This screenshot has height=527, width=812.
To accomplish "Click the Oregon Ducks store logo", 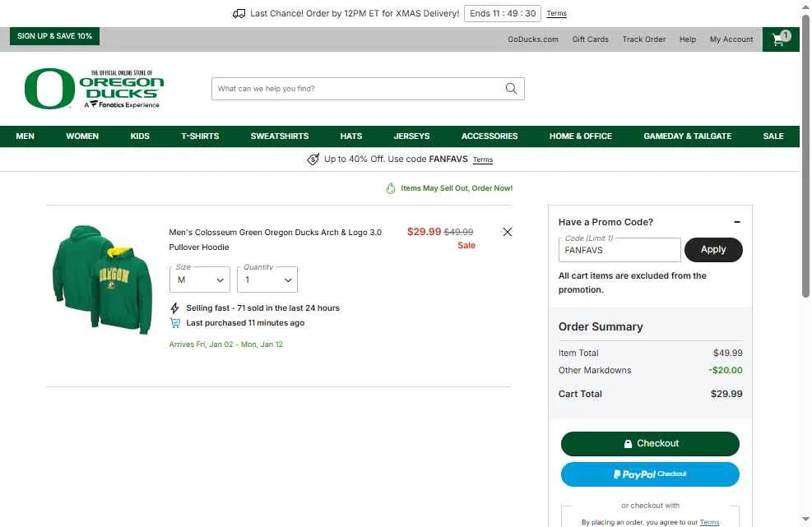I will pos(94,89).
